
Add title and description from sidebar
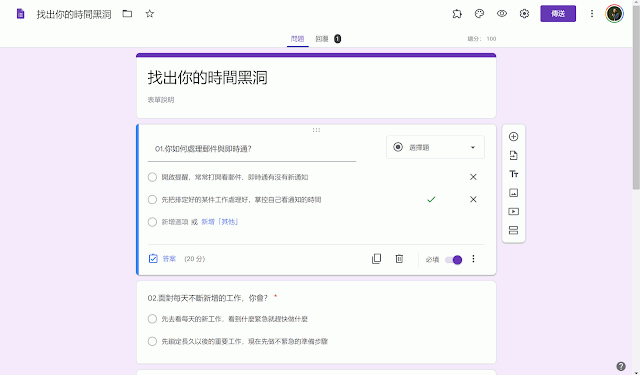click(x=513, y=174)
